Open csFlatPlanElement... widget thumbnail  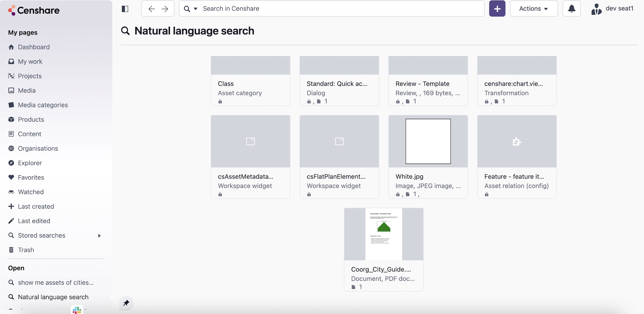tap(339, 141)
